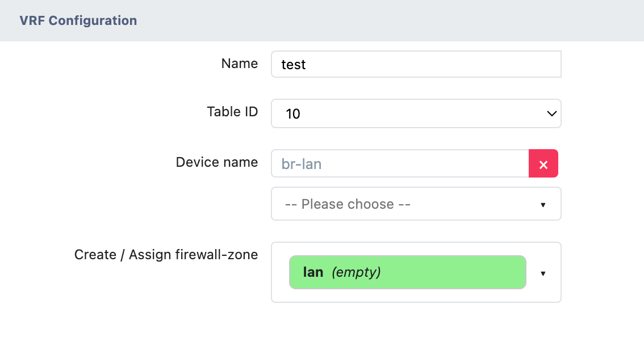This screenshot has width=644, height=346.
Task: Select the green lan (empty) zone badge
Action: [x=407, y=272]
